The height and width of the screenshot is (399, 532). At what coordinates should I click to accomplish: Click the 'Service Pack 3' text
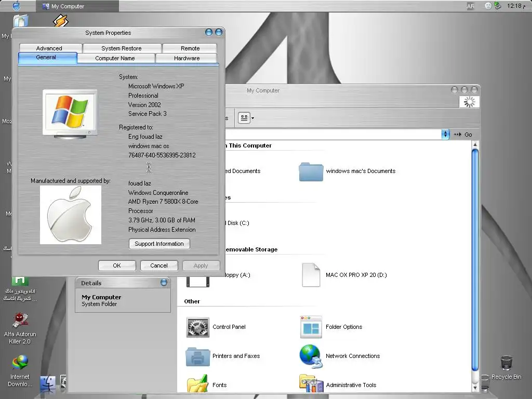(x=147, y=114)
